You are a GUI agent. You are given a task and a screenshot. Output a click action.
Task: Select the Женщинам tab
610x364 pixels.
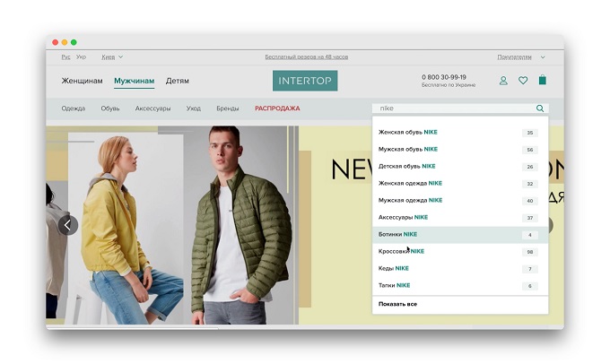tap(83, 81)
